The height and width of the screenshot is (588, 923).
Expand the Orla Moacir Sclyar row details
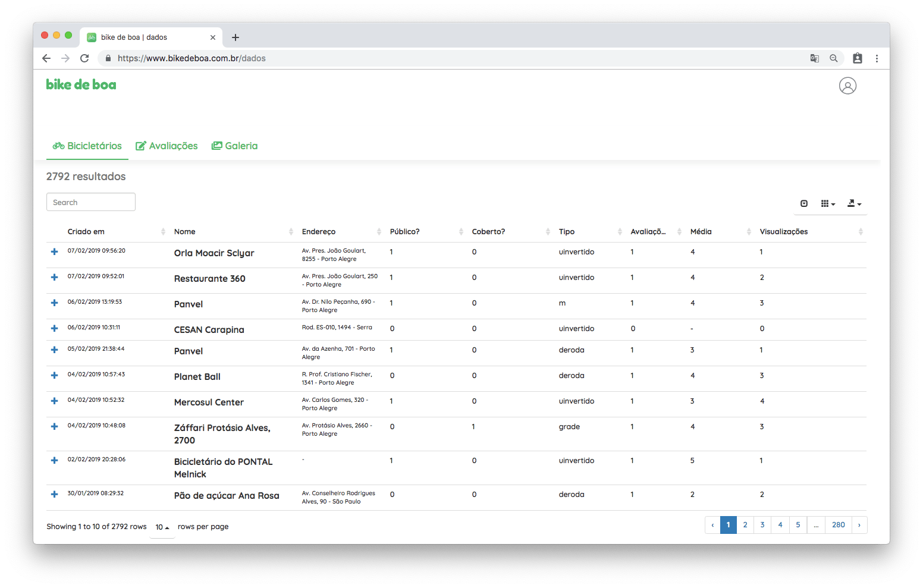[54, 252]
